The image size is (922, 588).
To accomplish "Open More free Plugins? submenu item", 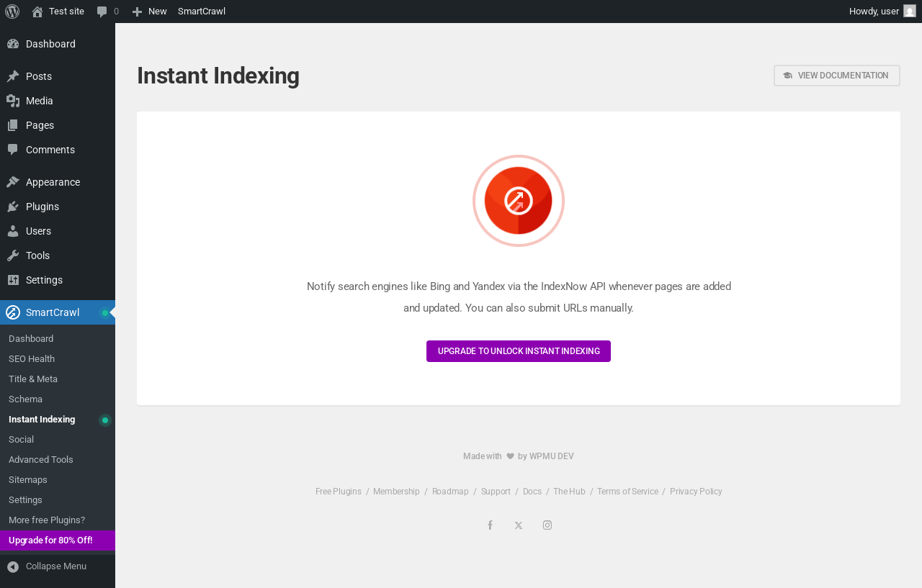I will pos(58,520).
